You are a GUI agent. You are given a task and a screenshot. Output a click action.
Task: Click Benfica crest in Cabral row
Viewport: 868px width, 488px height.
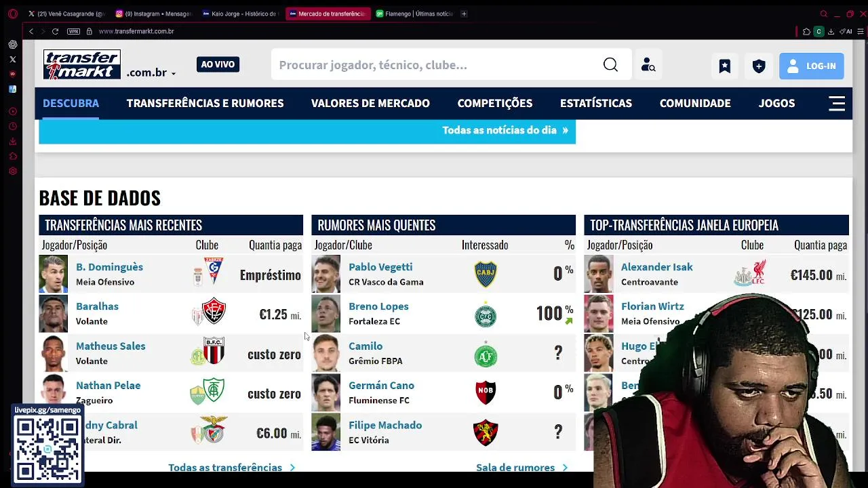click(x=214, y=429)
